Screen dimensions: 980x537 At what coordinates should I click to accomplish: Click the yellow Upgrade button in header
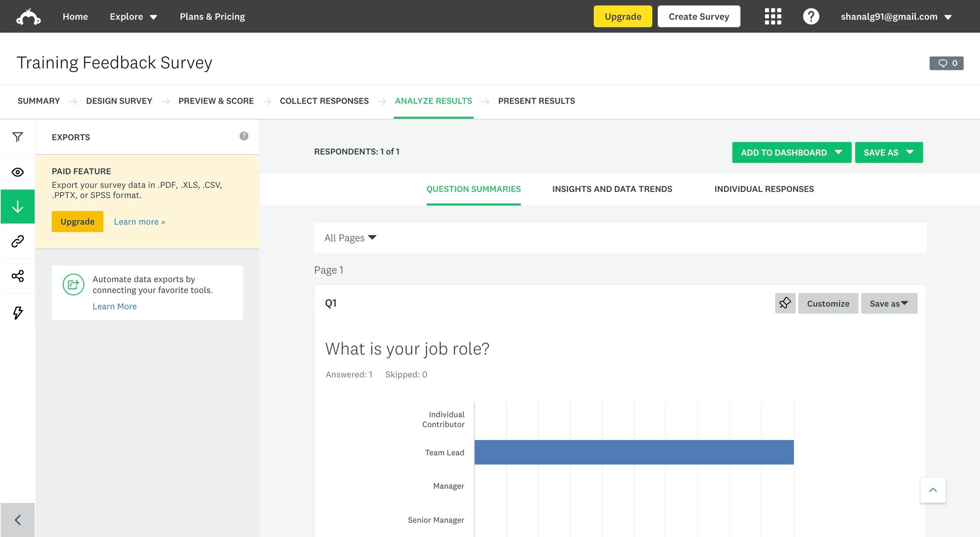pyautogui.click(x=623, y=16)
